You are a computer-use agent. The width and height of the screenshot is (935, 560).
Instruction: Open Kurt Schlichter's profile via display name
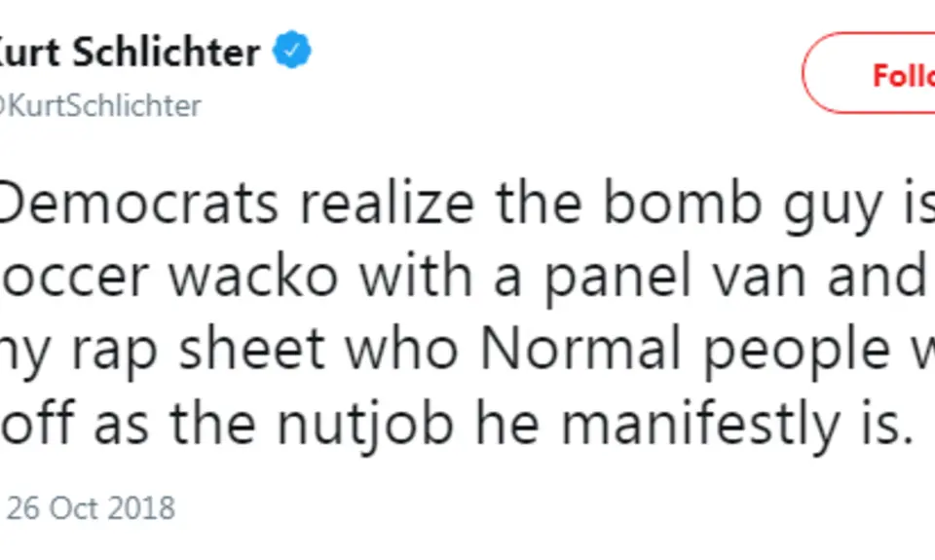coord(131,53)
